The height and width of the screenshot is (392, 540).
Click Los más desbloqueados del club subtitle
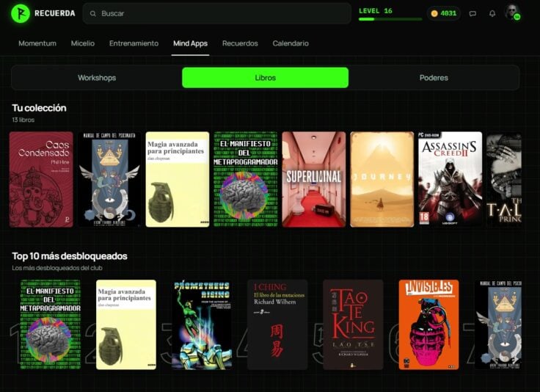coord(57,268)
